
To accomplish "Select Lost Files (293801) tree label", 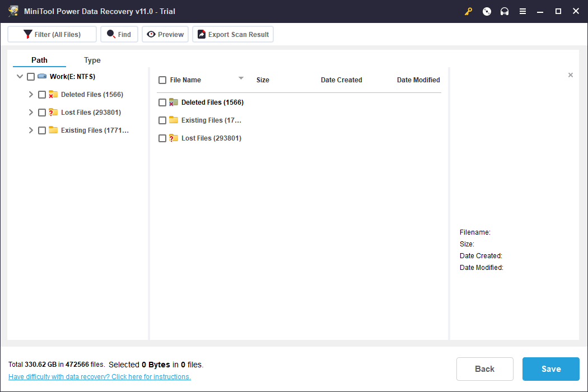I will (91, 113).
